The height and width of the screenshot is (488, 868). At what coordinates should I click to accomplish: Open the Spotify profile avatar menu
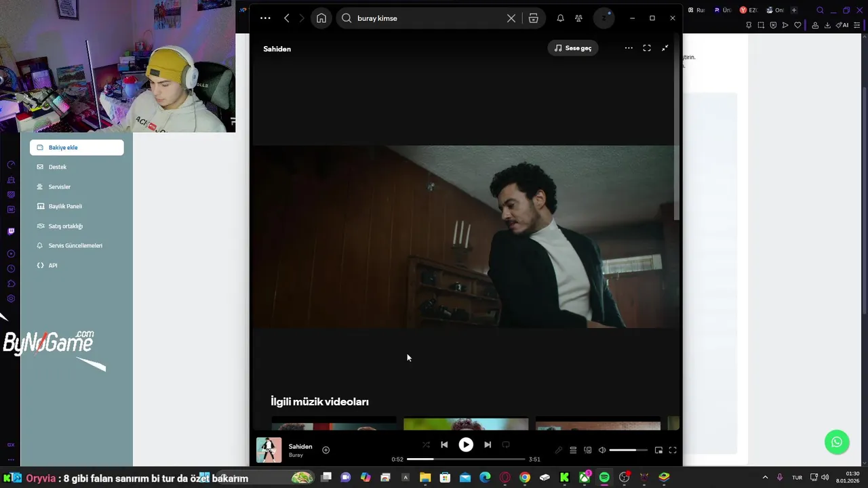click(x=604, y=18)
